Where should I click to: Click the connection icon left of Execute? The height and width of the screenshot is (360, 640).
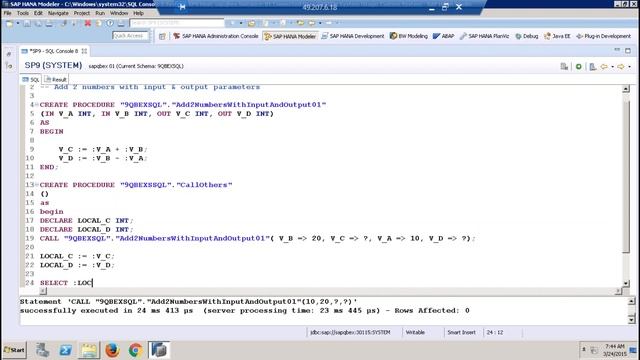[564, 66]
